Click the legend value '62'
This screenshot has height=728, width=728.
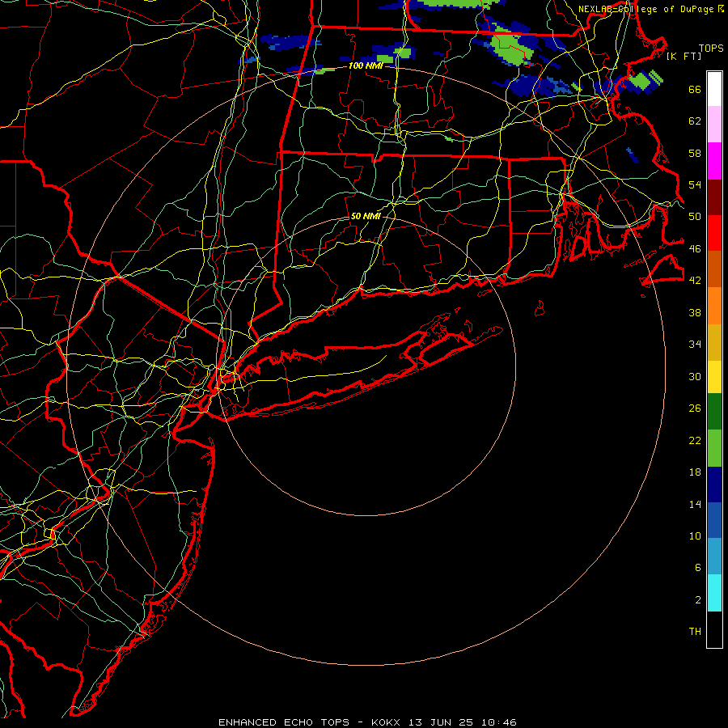tap(695, 121)
